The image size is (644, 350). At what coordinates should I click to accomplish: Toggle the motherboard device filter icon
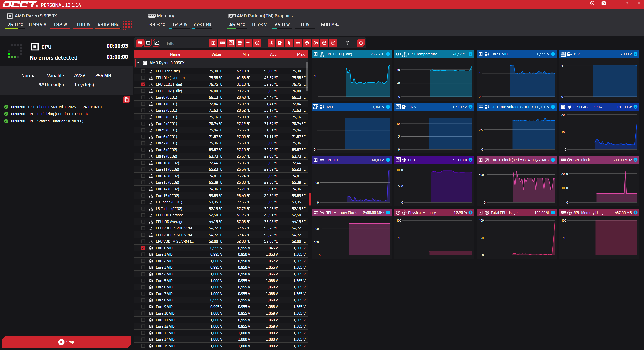point(231,43)
